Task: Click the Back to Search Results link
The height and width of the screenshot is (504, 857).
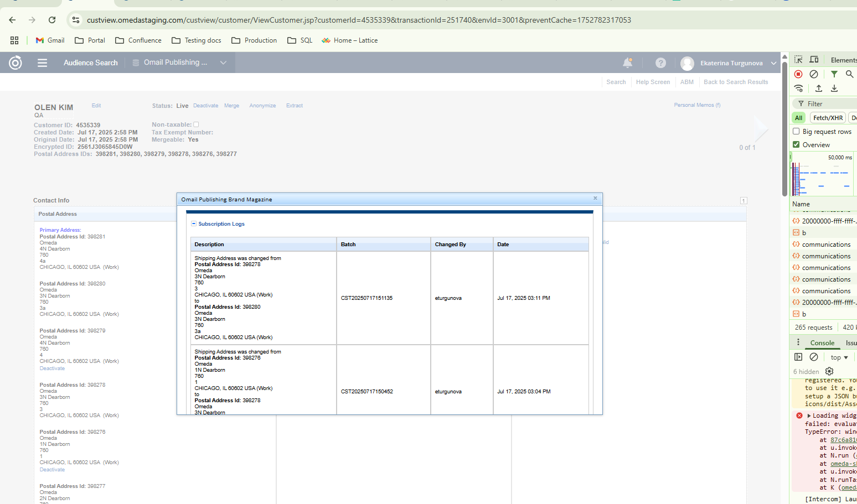Action: pos(736,82)
